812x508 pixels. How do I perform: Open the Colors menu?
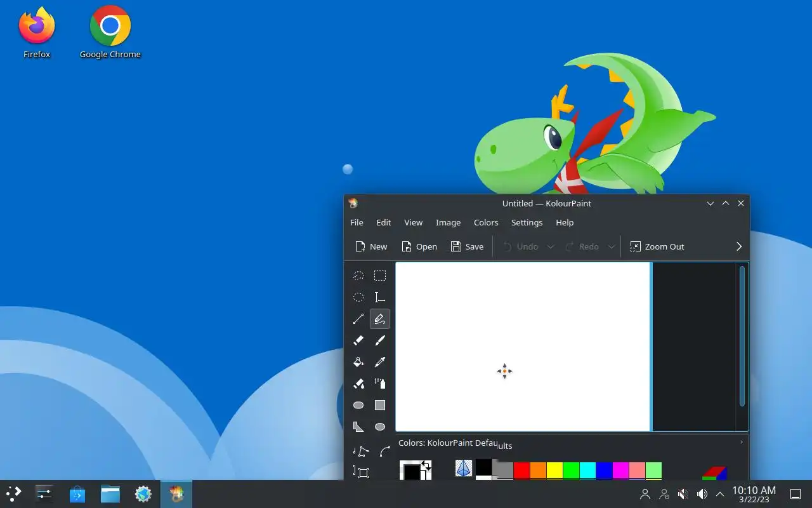[486, 222]
